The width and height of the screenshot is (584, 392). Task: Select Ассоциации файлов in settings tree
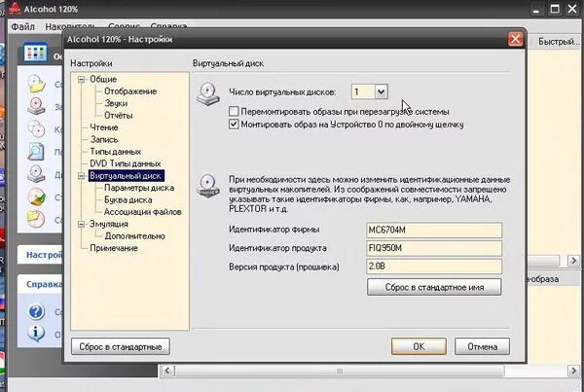coord(143,212)
